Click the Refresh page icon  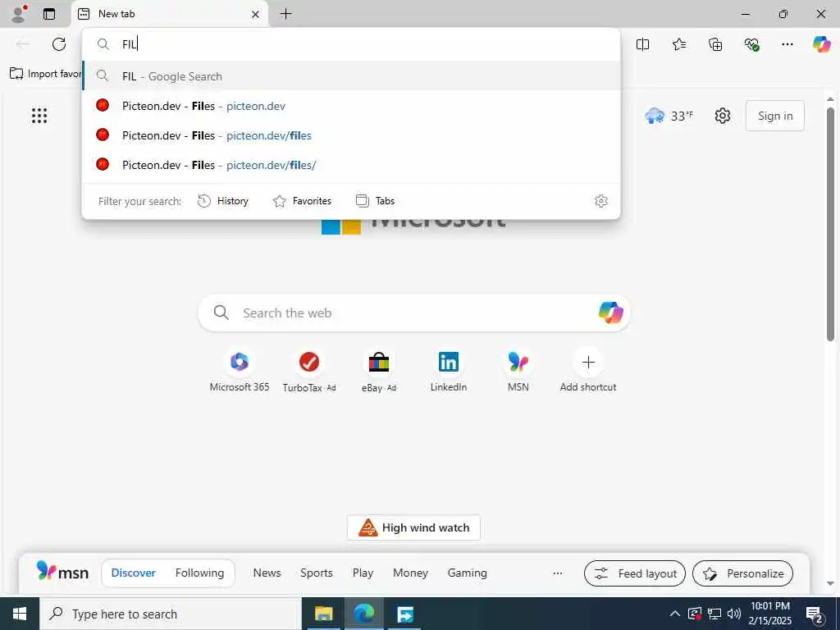click(x=59, y=44)
